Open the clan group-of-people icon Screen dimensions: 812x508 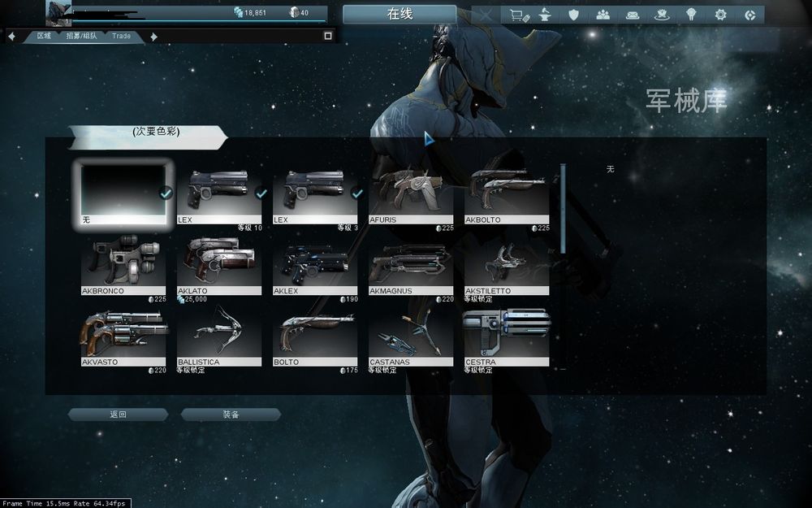coord(603,15)
